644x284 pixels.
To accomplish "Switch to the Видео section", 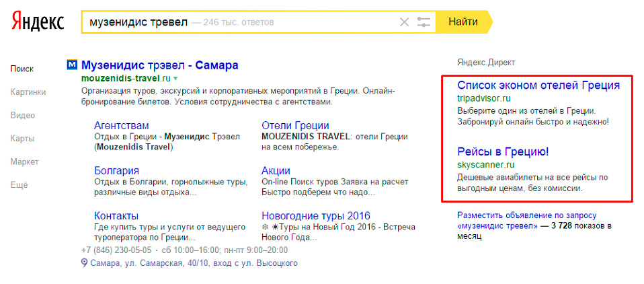I will [22, 115].
